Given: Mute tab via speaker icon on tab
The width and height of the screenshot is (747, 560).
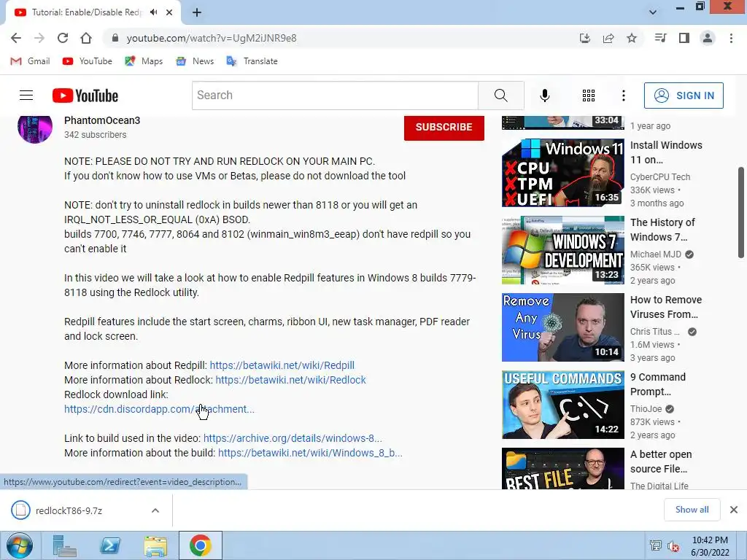Looking at the screenshot, I should (153, 12).
